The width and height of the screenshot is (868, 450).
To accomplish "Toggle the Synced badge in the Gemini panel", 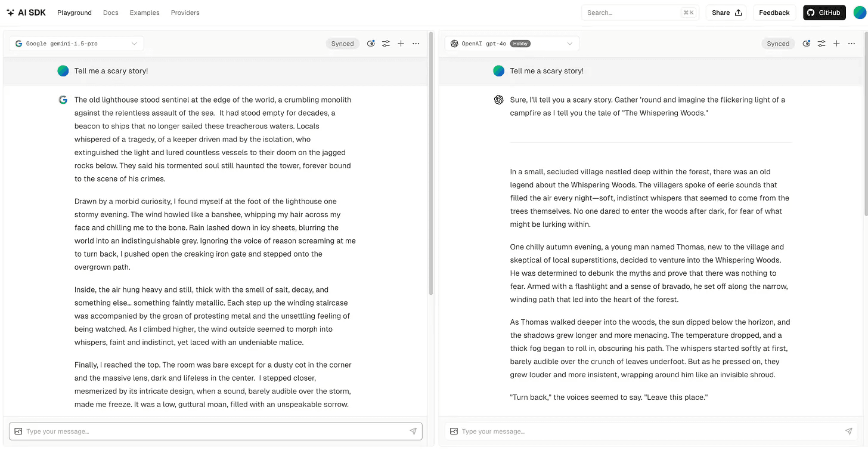I will point(342,44).
